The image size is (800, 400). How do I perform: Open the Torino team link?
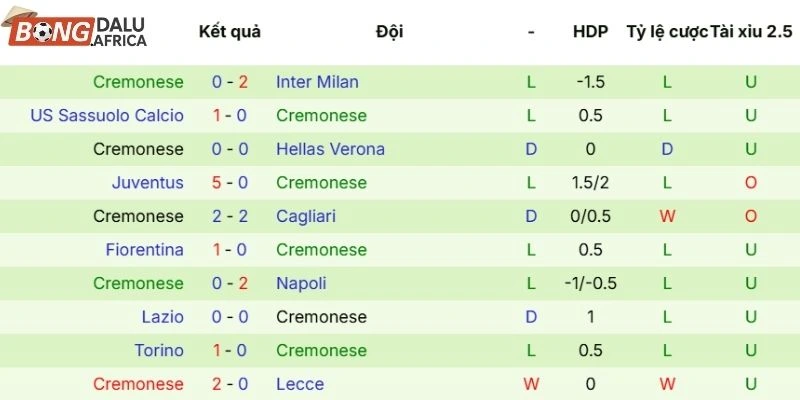tap(159, 350)
